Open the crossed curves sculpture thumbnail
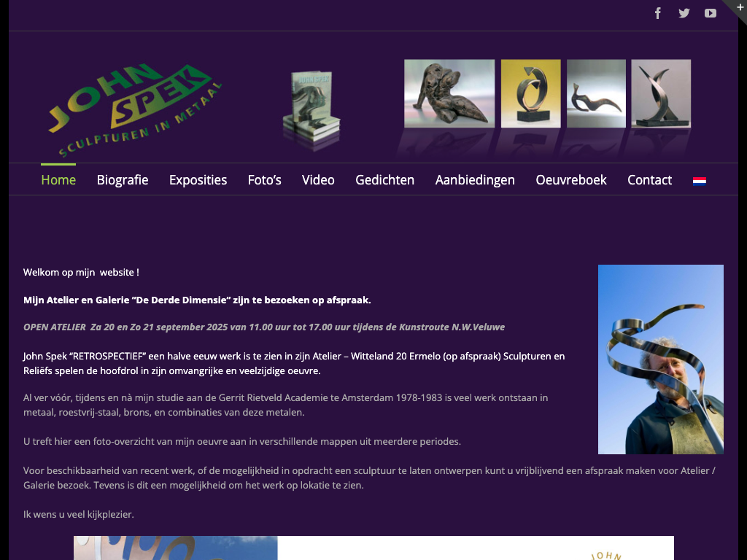The height and width of the screenshot is (560, 747). click(661, 93)
